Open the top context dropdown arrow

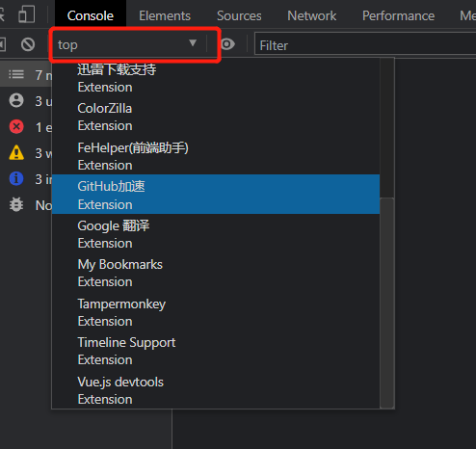coord(193,43)
